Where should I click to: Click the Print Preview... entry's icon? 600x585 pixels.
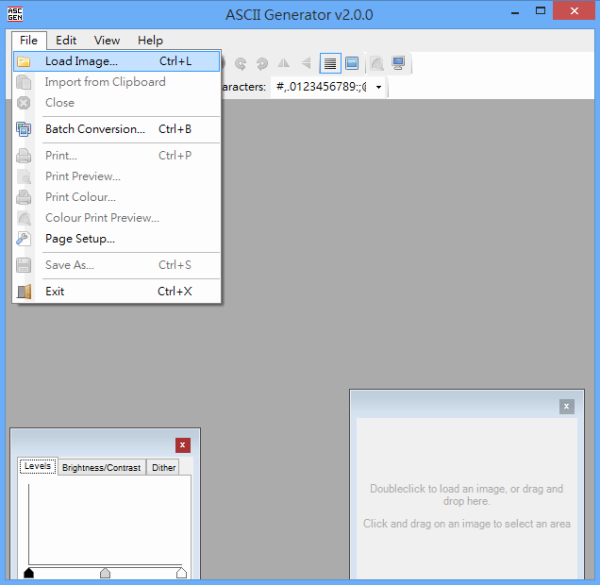(24, 176)
